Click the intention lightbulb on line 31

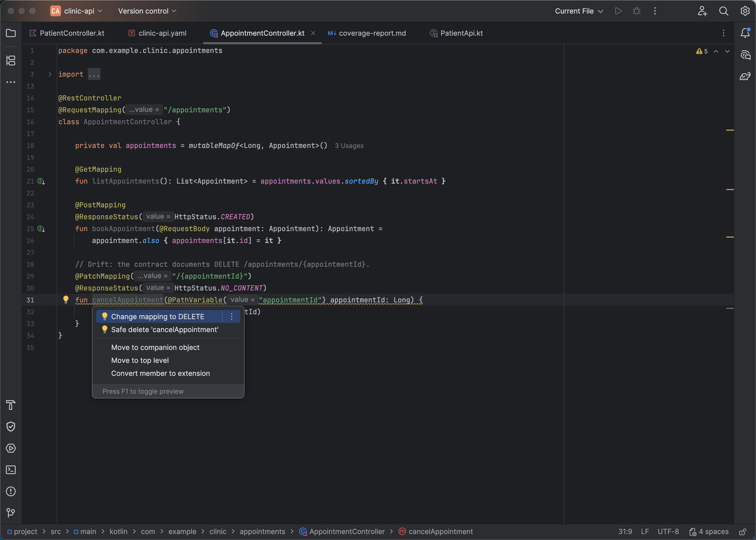(66, 300)
